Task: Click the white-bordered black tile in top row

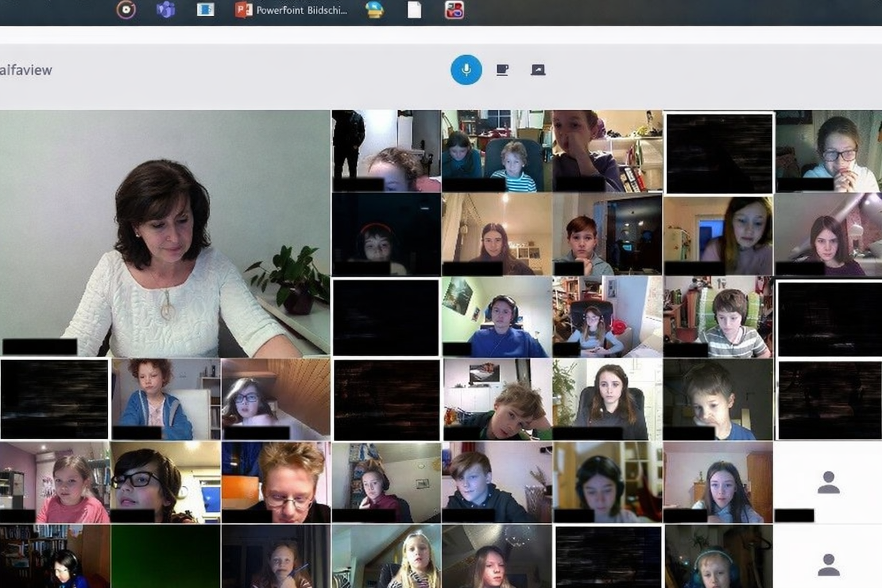Action: point(718,153)
